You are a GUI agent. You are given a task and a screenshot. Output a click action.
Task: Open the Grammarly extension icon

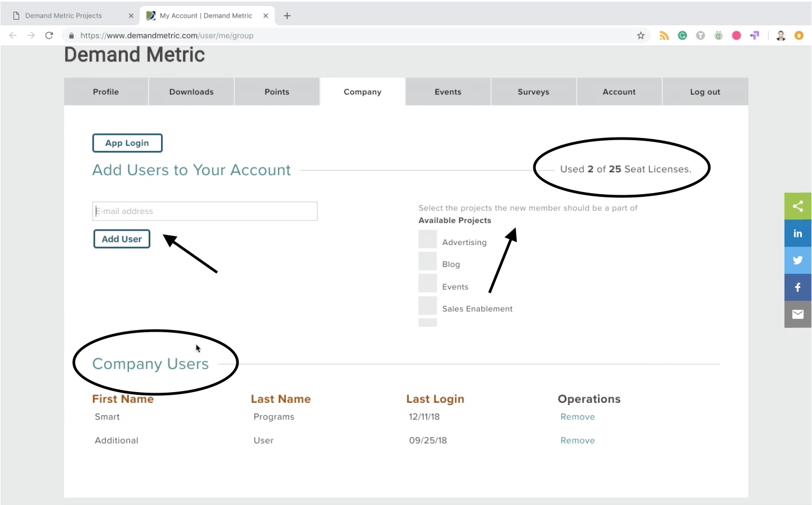click(683, 35)
